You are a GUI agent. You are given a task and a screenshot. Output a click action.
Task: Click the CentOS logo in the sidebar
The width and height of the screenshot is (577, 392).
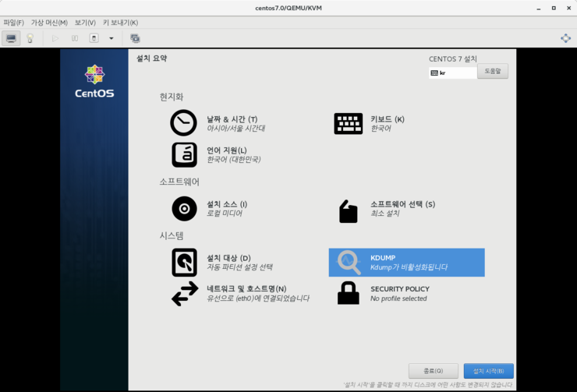[x=94, y=81]
